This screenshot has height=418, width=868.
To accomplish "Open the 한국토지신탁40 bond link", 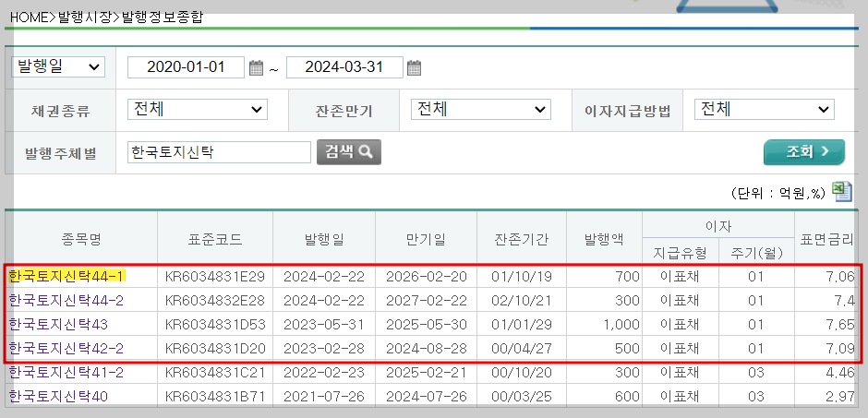I will click(x=59, y=397).
